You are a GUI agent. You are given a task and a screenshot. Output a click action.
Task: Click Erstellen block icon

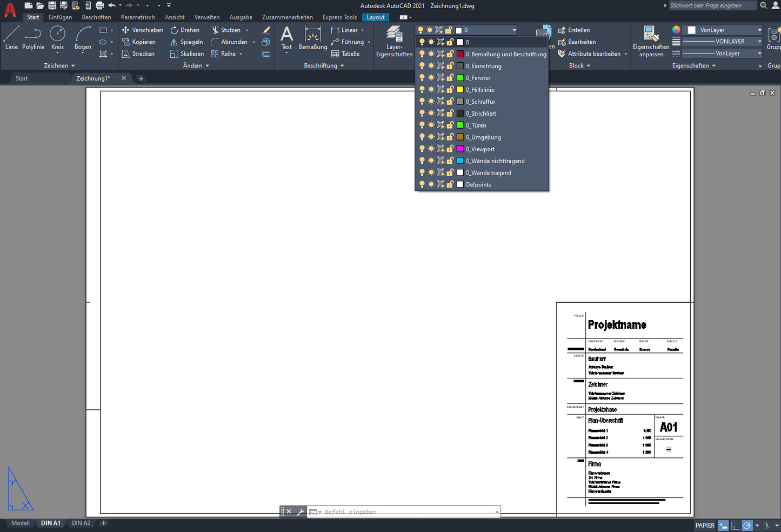point(573,30)
